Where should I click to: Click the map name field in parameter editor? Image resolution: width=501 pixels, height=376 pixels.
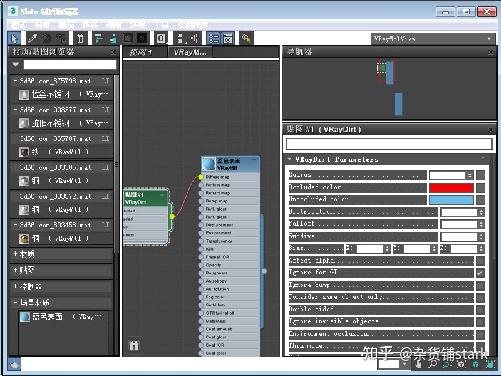pos(389,144)
